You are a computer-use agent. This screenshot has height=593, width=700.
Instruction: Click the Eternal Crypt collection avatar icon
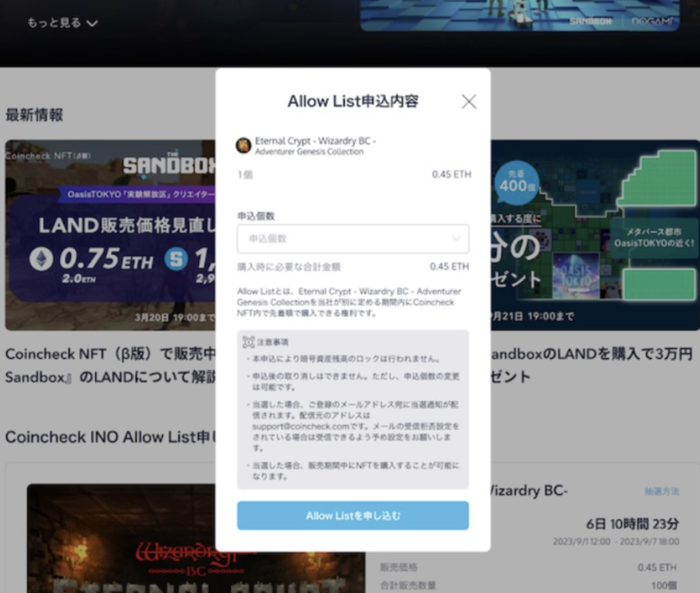coord(244,145)
